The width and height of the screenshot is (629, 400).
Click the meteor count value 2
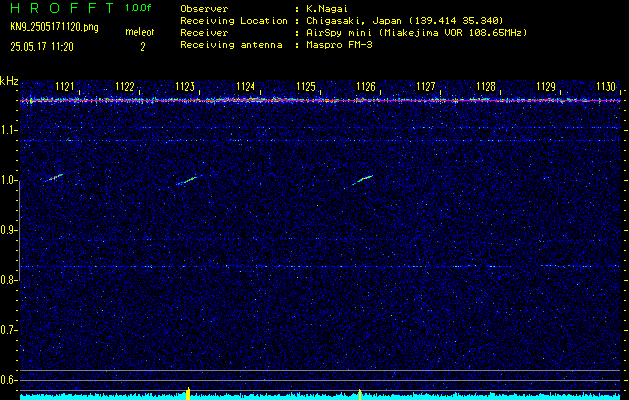[142, 47]
